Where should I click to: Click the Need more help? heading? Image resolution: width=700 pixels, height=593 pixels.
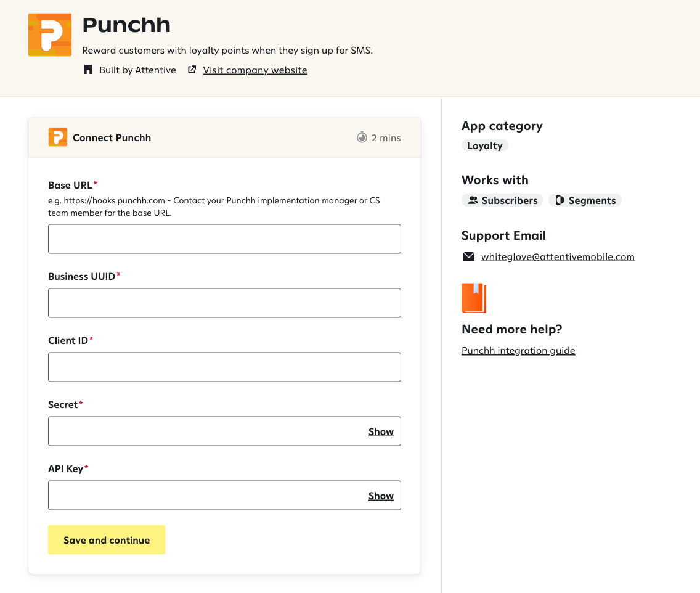511,329
